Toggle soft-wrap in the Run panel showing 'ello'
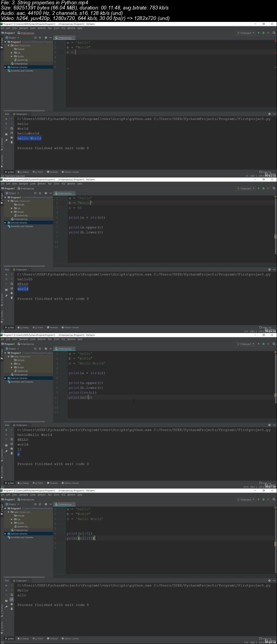This screenshot has height=644, width=277. 12,595
